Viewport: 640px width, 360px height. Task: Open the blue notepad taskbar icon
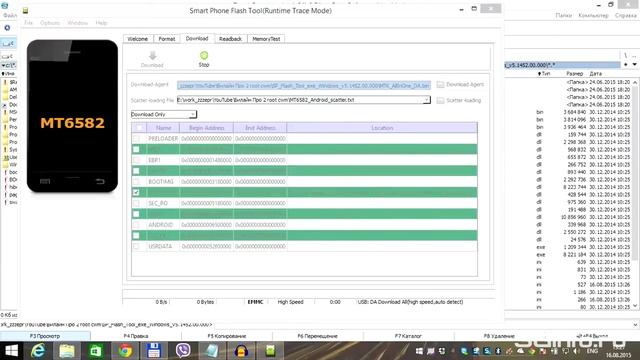pos(212,351)
